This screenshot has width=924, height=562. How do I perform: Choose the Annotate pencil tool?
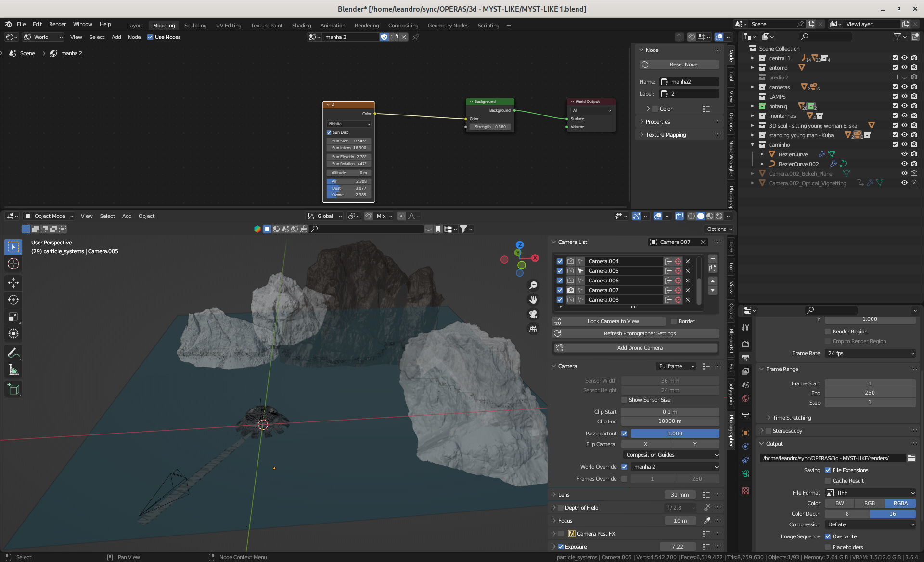click(x=13, y=353)
